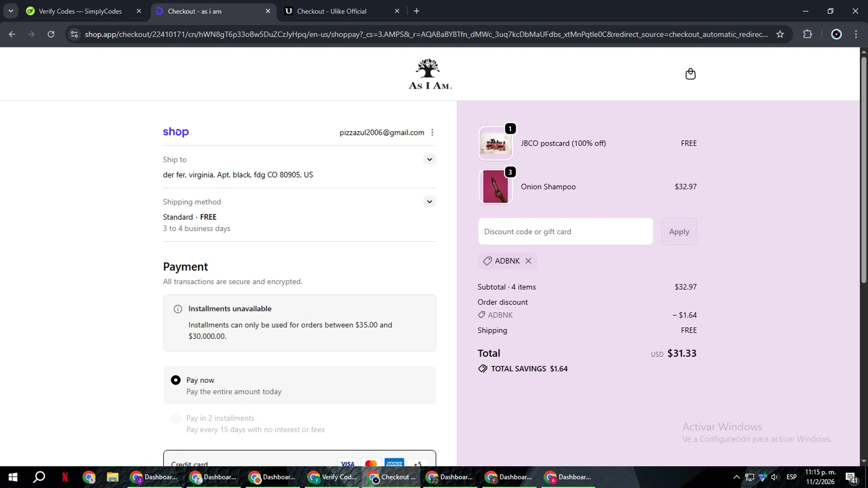Screen dimensions: 868x488
Task: Reload the checkout page
Action: point(51,34)
